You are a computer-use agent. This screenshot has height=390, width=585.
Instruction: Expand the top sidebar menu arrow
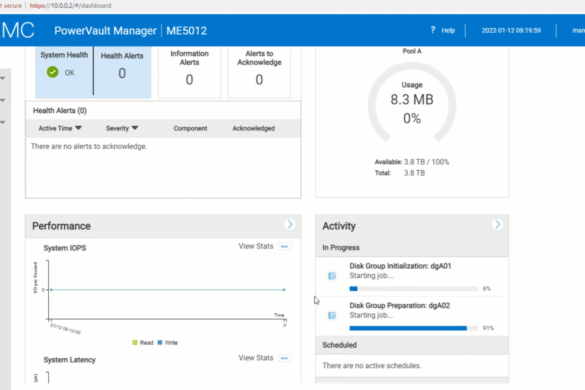pos(3,78)
